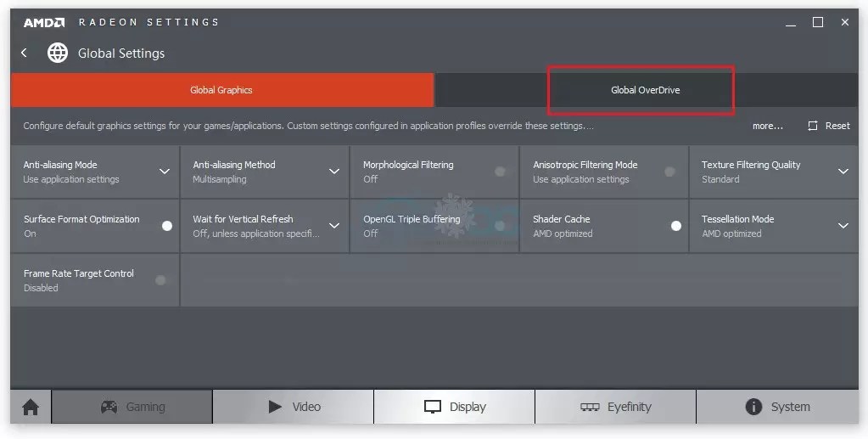Click 'AMD optimized' under Shader Cache
Viewport: 868px width, 439px height.
point(563,234)
